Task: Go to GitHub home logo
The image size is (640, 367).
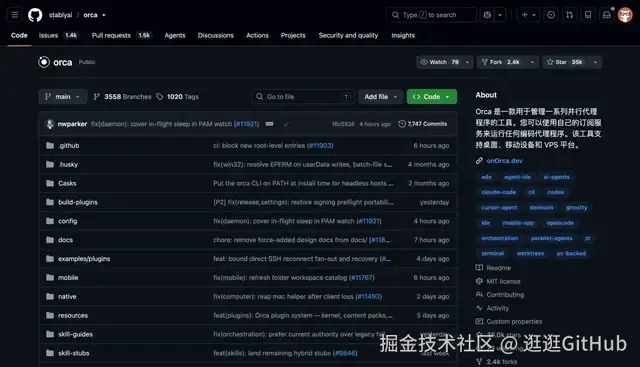Action: [35, 15]
